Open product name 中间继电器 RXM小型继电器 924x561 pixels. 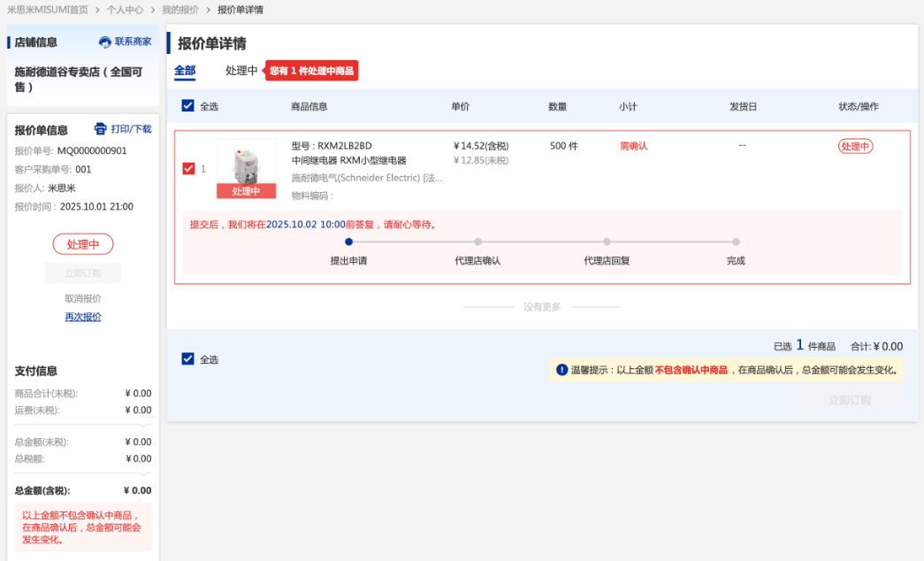[348, 161]
